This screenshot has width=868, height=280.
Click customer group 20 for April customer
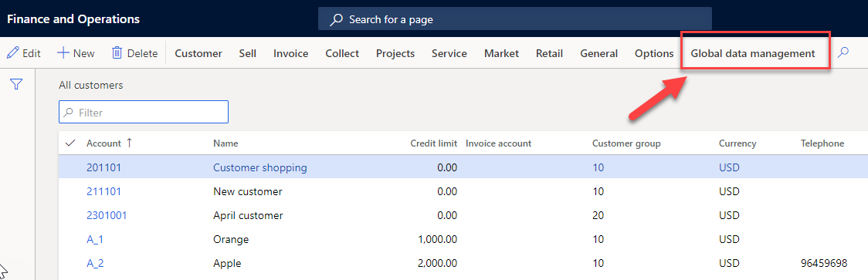598,215
